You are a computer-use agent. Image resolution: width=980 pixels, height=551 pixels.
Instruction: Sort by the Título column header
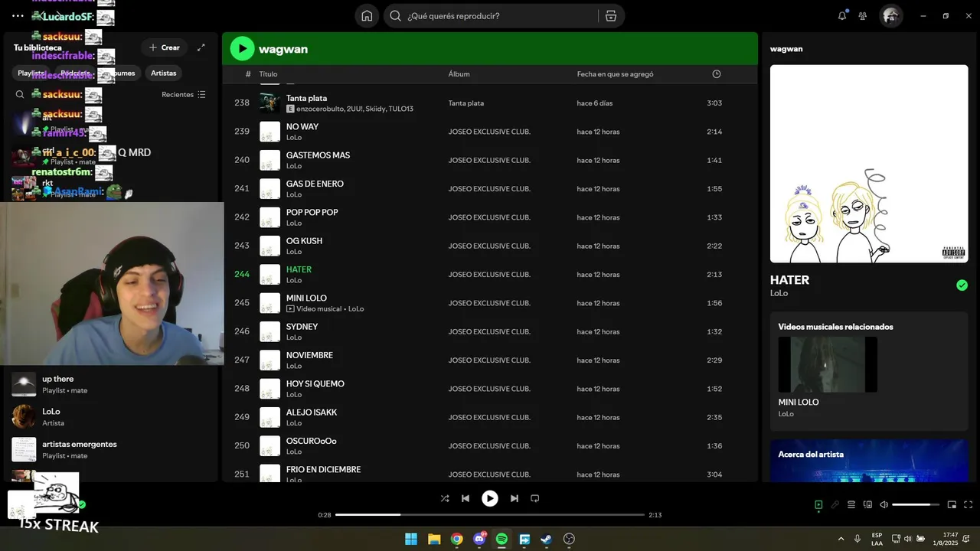click(x=268, y=74)
